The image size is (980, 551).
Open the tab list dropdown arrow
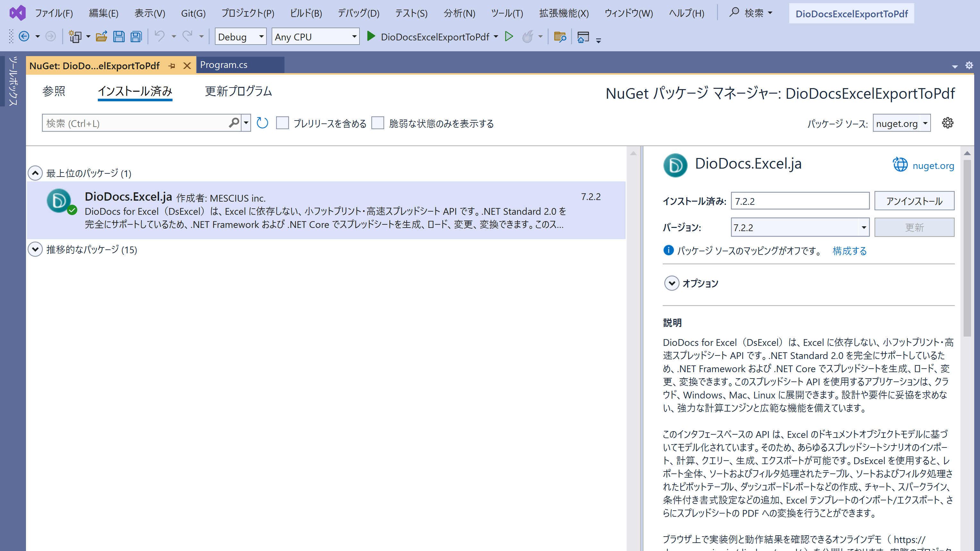[x=955, y=67]
